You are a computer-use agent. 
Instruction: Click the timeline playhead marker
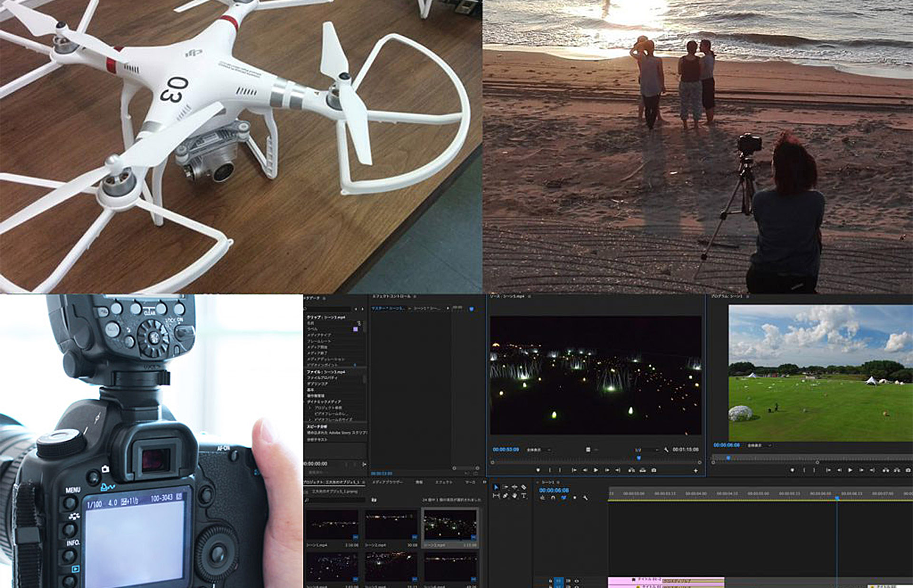click(837, 498)
